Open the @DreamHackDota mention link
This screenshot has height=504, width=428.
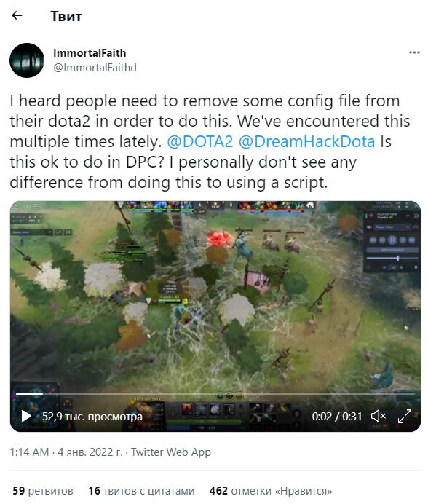pyautogui.click(x=306, y=141)
